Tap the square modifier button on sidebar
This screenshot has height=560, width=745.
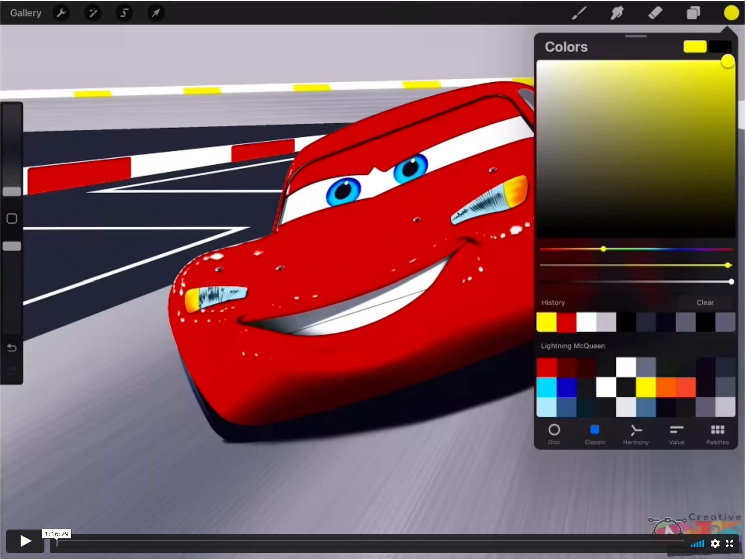coord(12,219)
